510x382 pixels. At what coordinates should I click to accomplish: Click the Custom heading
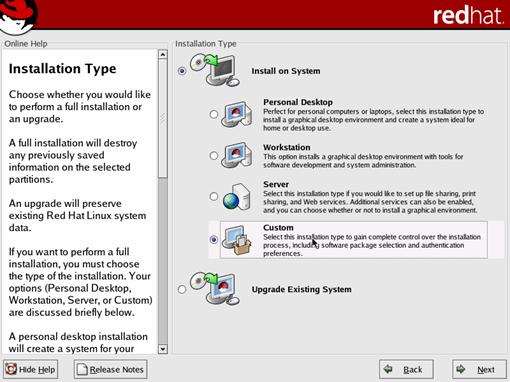click(x=278, y=228)
